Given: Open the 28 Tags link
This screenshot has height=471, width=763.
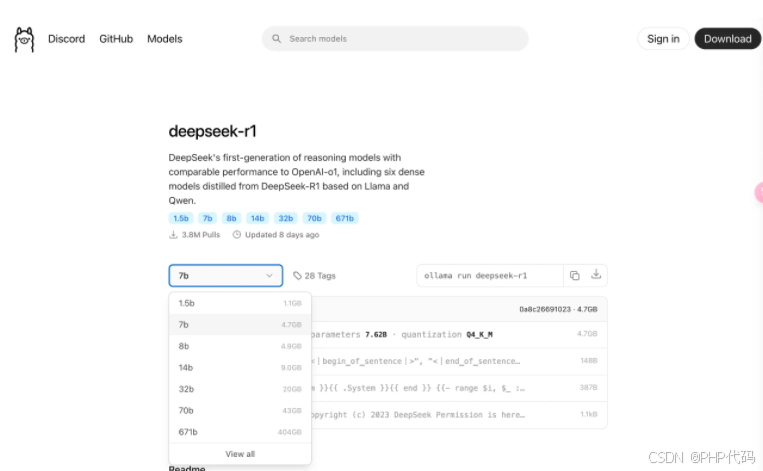Looking at the screenshot, I should [320, 275].
